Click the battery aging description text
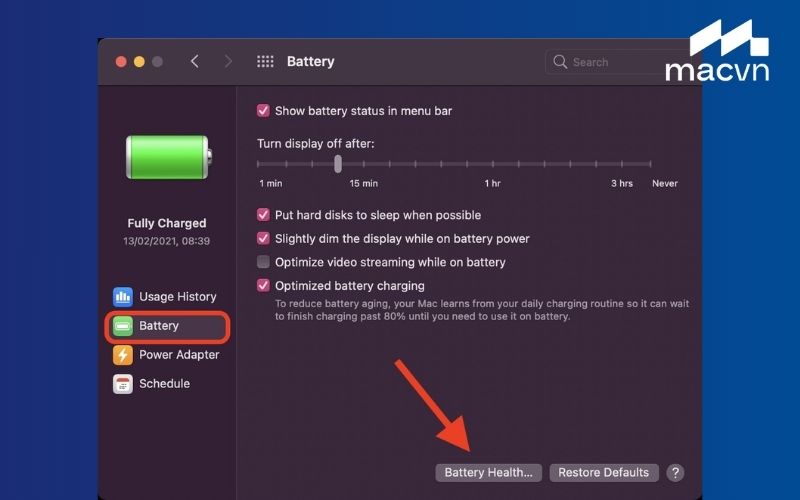Image resolution: width=800 pixels, height=500 pixels. (482, 310)
